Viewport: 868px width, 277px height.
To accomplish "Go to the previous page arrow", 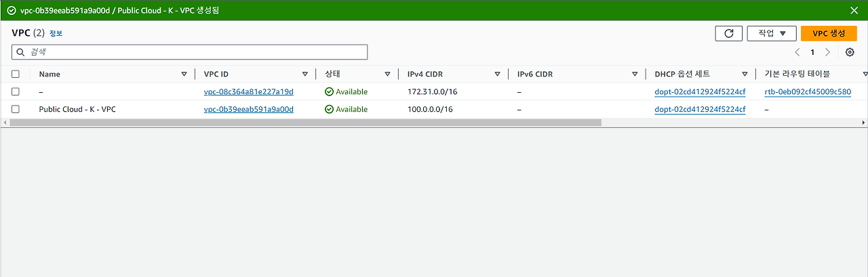I will click(x=797, y=52).
